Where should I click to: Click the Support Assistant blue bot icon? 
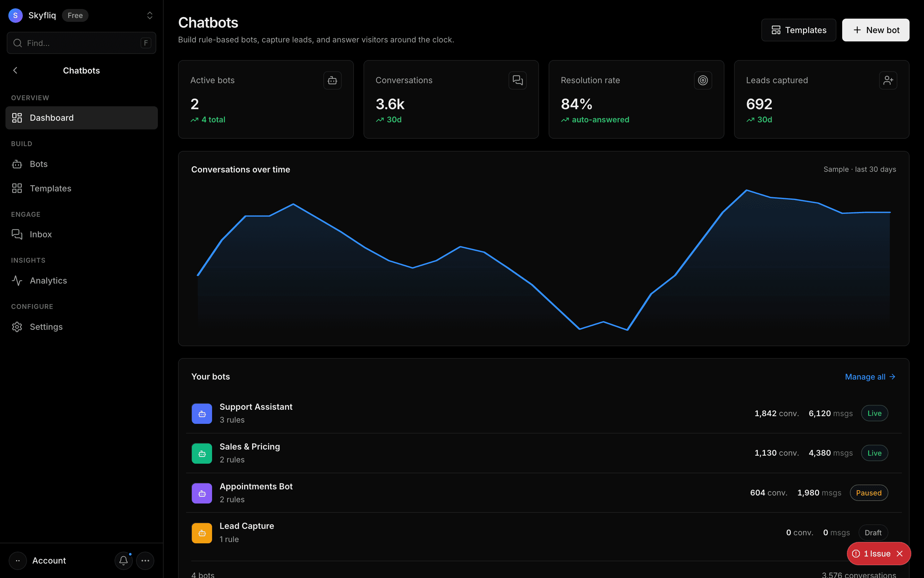click(x=201, y=414)
